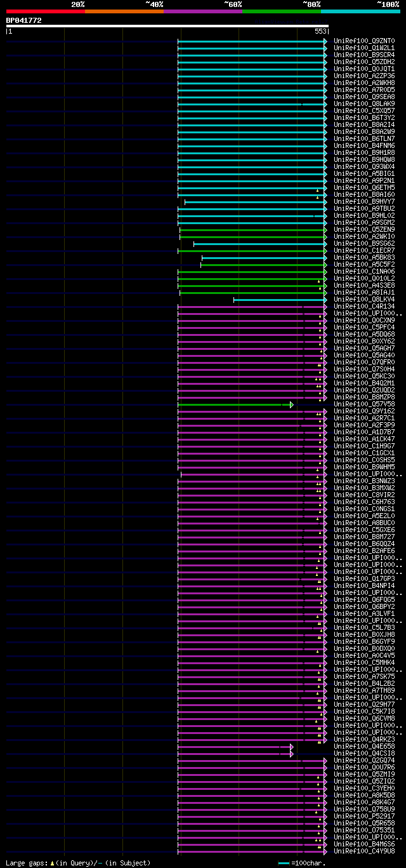The width and height of the screenshot is (406, 868).
Task: Select the UniRef100_C4R134 label
Action: pos(364,307)
